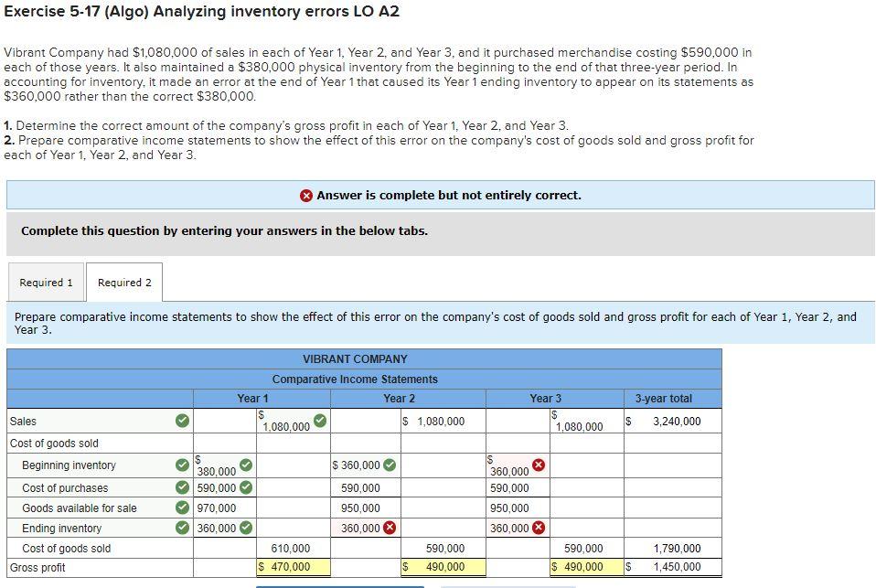Click the Year 1 gross profit cell showing 470,000

point(294,567)
